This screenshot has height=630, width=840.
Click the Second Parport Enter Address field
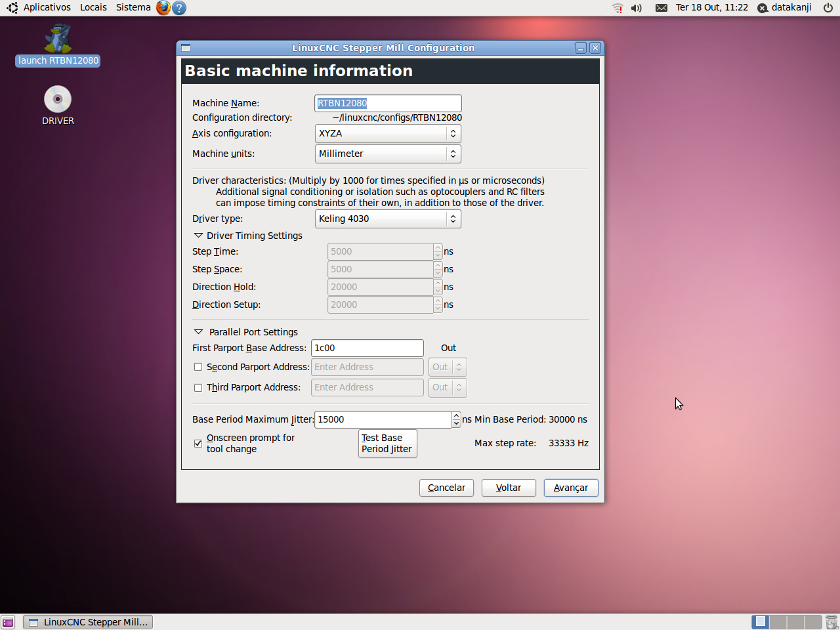(367, 367)
